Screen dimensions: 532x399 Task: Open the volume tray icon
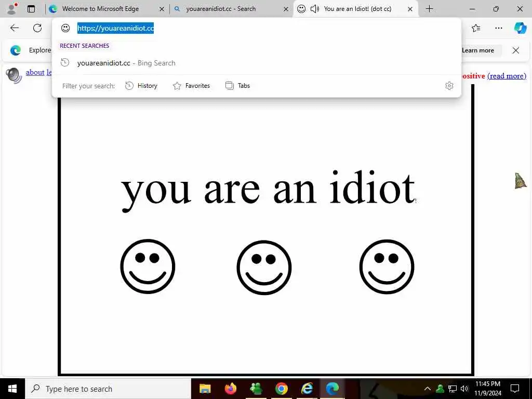(x=464, y=389)
